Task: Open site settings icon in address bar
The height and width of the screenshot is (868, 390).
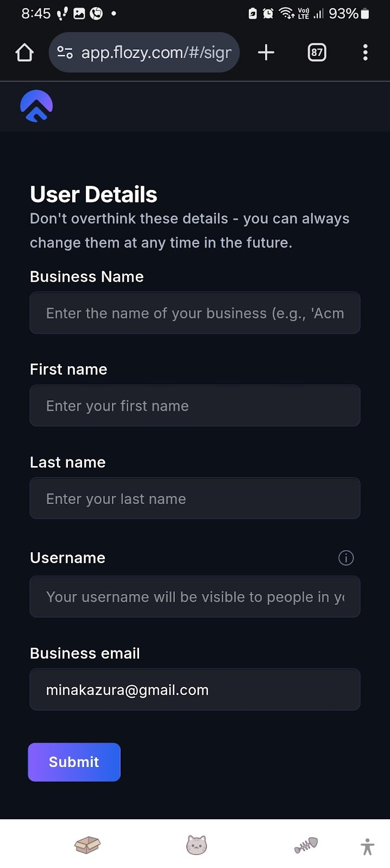Action: 65,53
